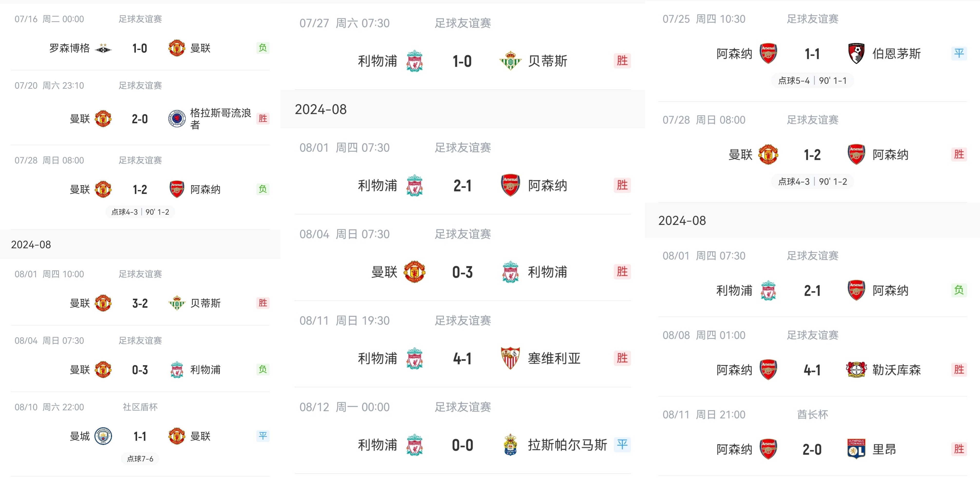The image size is (980, 478).
Task: Click the Las Palmas crest beside 拉斯帕尔马斯
Action: [x=510, y=445]
